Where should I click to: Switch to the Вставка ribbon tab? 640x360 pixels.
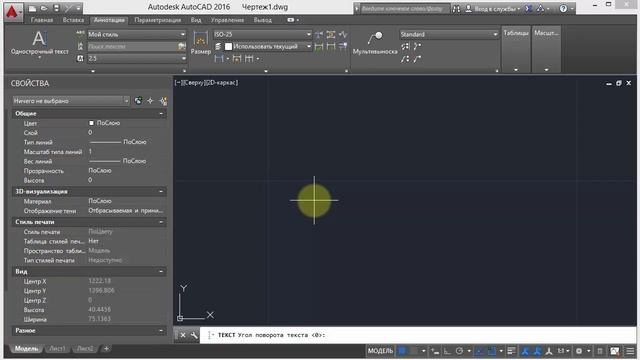pos(73,20)
